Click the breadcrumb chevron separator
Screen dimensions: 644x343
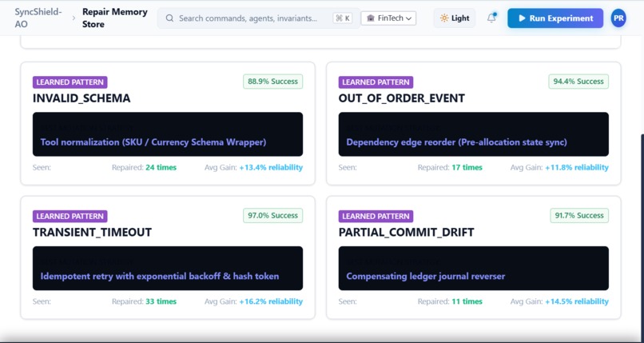(x=74, y=18)
